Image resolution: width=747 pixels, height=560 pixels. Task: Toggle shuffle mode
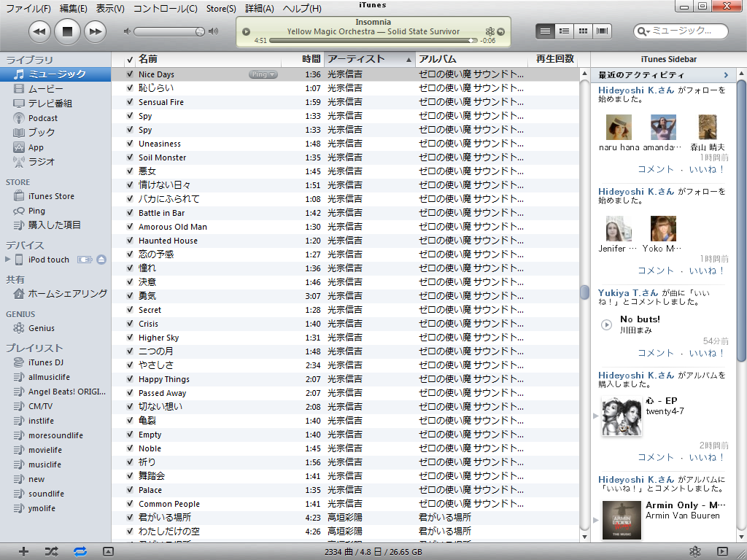pos(52,551)
